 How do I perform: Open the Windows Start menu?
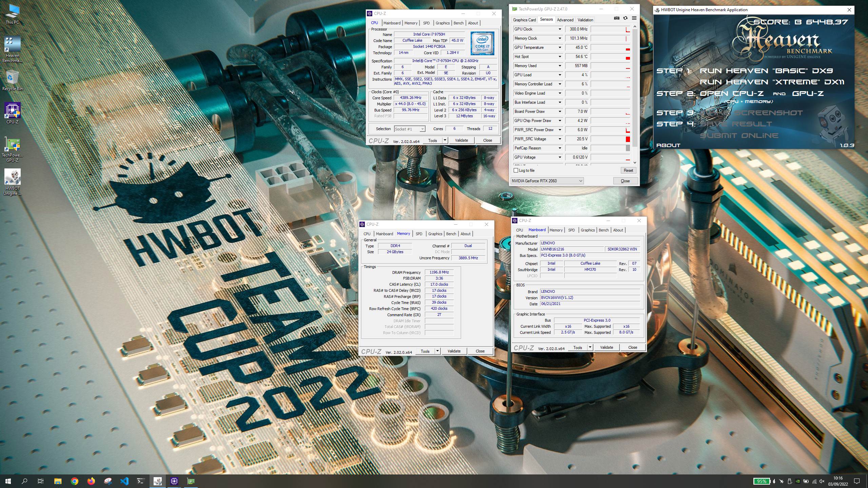coord(8,481)
